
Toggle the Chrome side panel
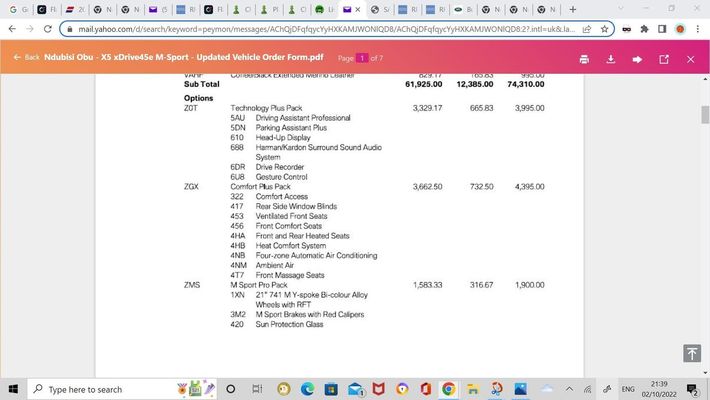click(x=662, y=29)
